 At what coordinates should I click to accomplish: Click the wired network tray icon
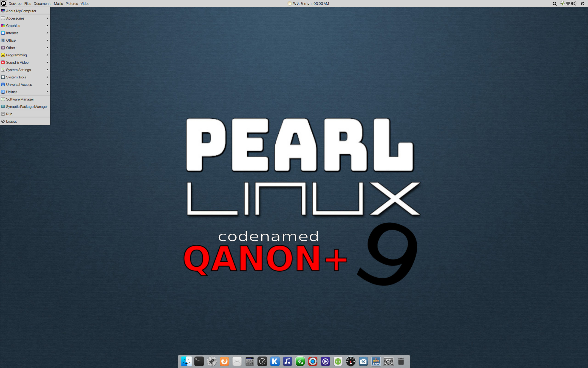pyautogui.click(x=568, y=3)
